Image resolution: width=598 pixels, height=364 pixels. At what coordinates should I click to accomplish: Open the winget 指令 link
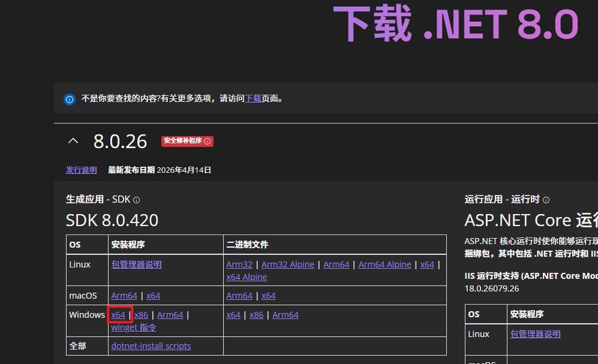tap(134, 327)
